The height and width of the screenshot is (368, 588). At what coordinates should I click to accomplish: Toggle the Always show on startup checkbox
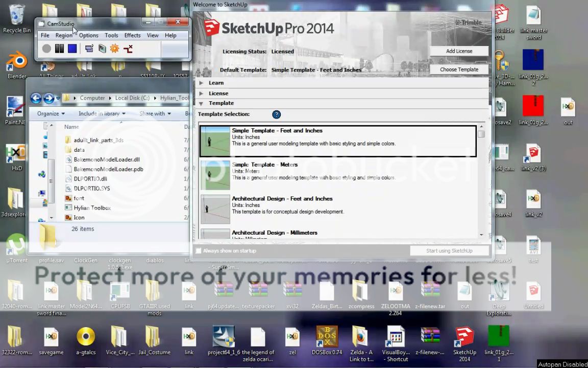click(x=199, y=251)
